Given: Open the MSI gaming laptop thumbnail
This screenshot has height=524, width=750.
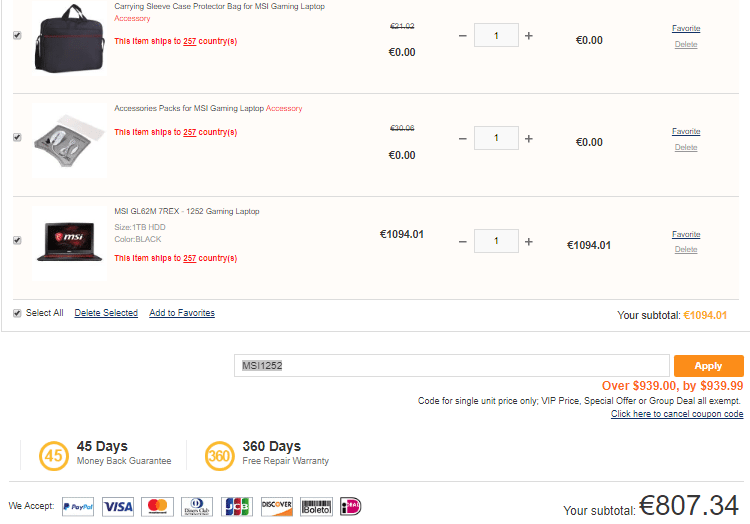Looking at the screenshot, I should pyautogui.click(x=69, y=240).
